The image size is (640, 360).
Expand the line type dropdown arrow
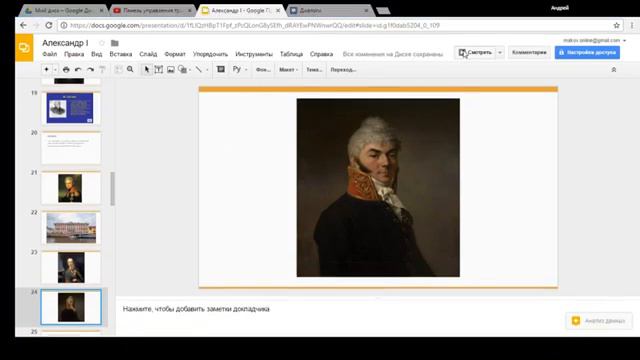207,70
